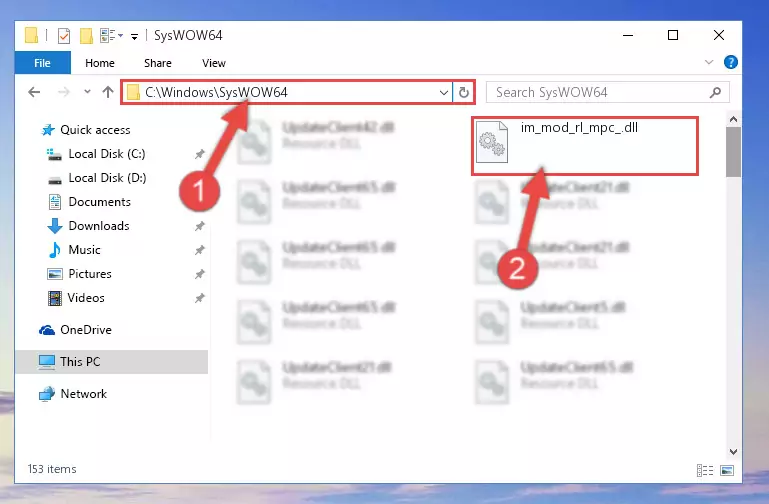Open Help with the blue question icon
The width and height of the screenshot is (769, 504).
pyautogui.click(x=731, y=62)
